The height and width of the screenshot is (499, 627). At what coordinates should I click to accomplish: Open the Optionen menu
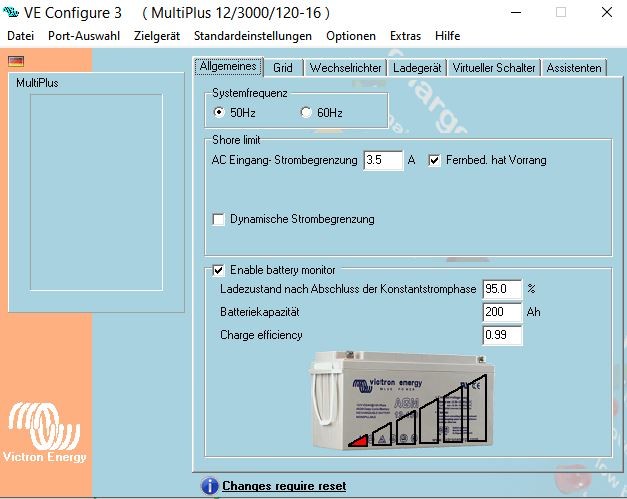[351, 36]
